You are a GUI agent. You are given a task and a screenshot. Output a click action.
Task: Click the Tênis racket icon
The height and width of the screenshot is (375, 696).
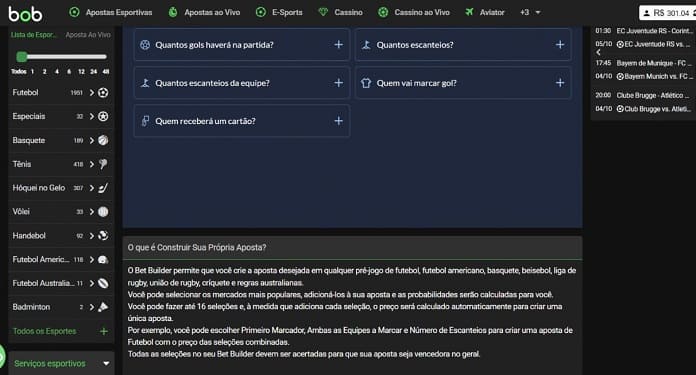(103, 164)
